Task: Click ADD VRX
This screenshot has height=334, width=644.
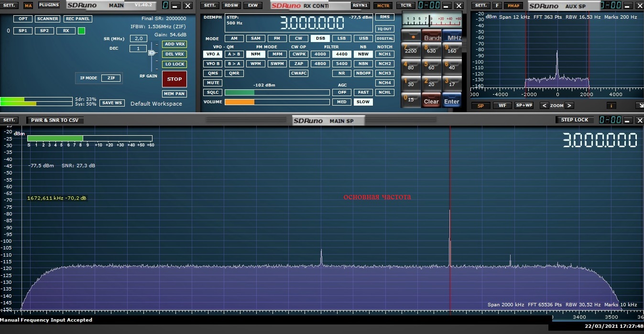Action: 175,44
